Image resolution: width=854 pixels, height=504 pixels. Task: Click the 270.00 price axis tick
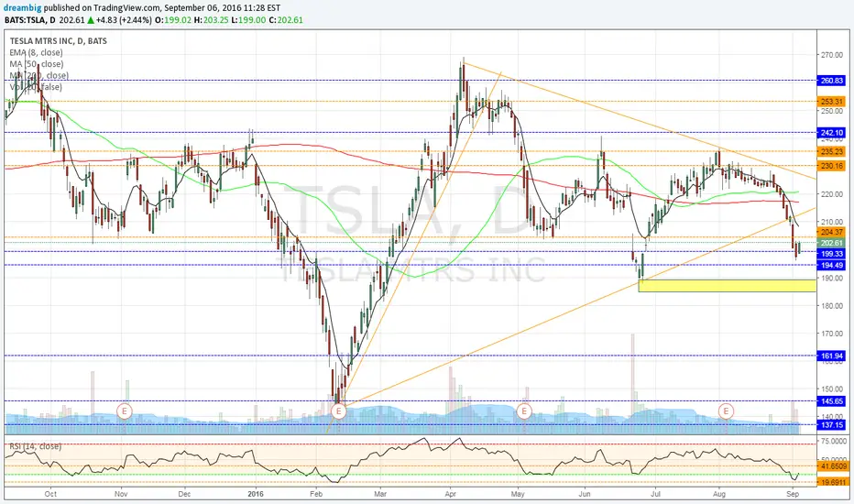click(x=832, y=55)
